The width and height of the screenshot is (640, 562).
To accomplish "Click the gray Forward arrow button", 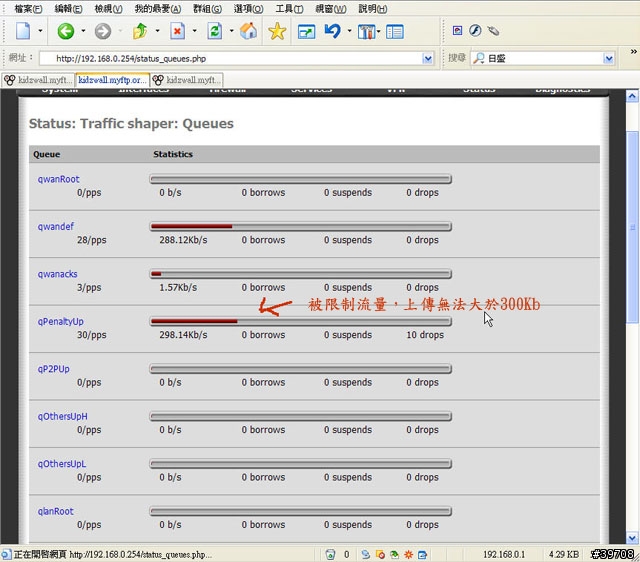I will (102, 31).
